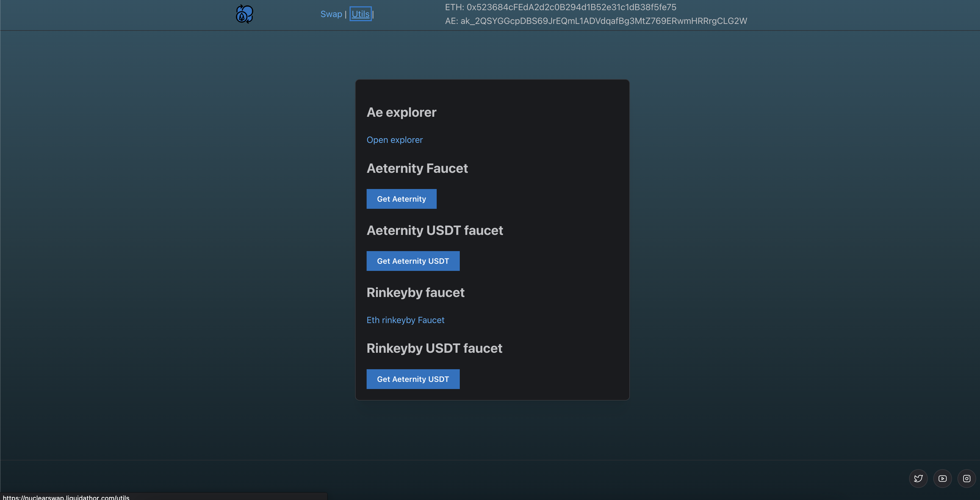Open the YouTube social icon

(942, 478)
